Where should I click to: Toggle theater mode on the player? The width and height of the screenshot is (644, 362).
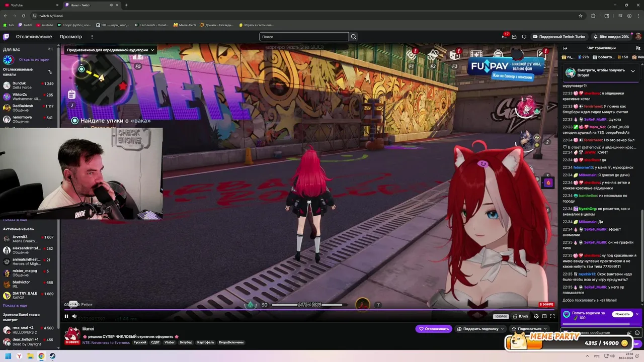tap(544, 316)
